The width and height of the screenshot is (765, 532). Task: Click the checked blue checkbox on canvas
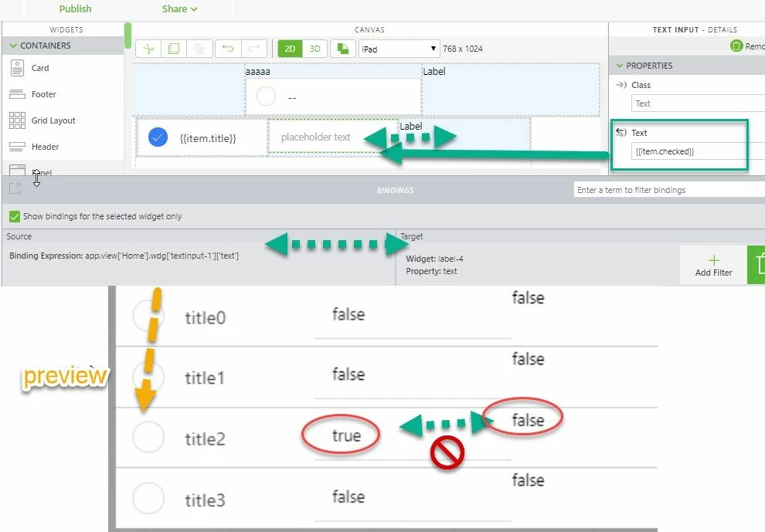click(158, 137)
